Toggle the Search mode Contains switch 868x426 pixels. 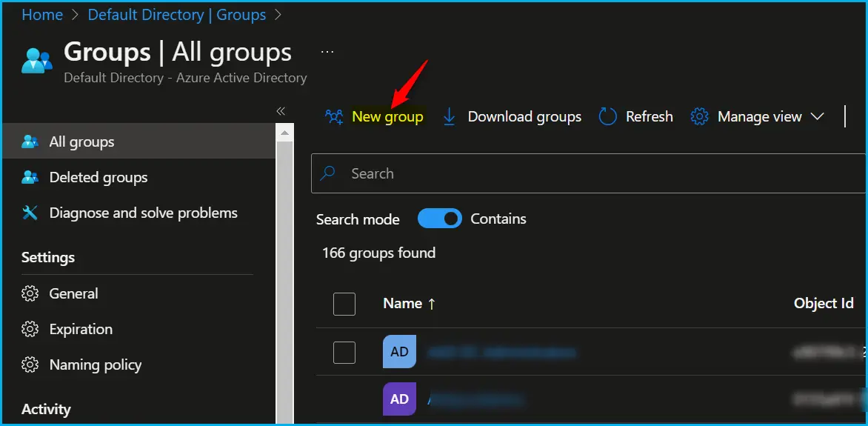439,219
